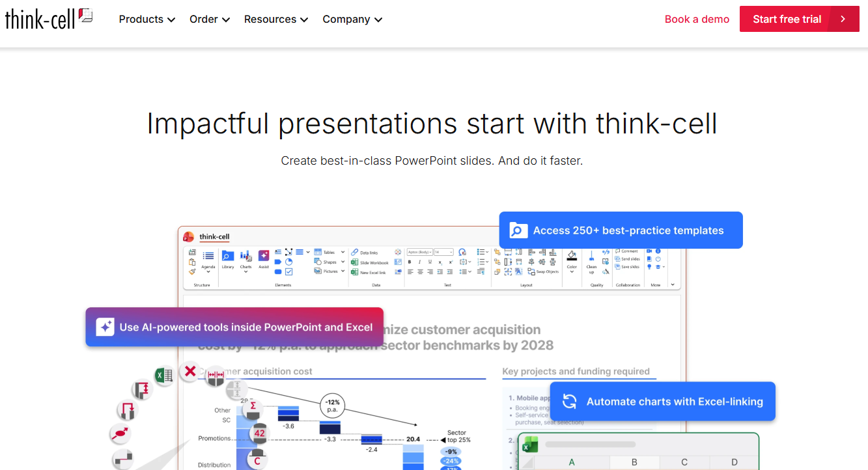Open the Company menu
This screenshot has width=868, height=470.
pos(352,20)
